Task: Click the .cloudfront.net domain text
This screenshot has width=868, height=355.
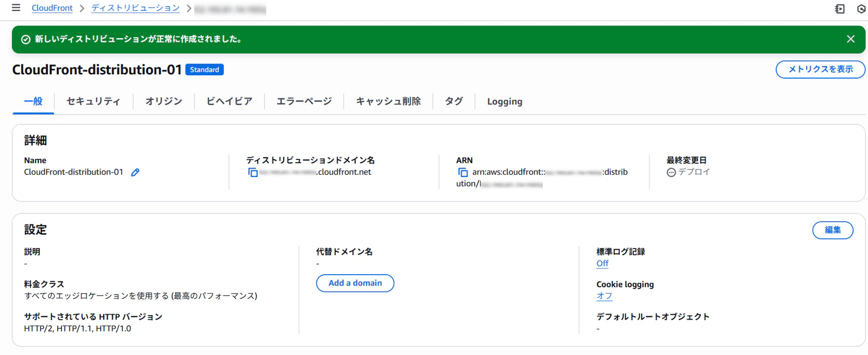Action: [x=344, y=172]
